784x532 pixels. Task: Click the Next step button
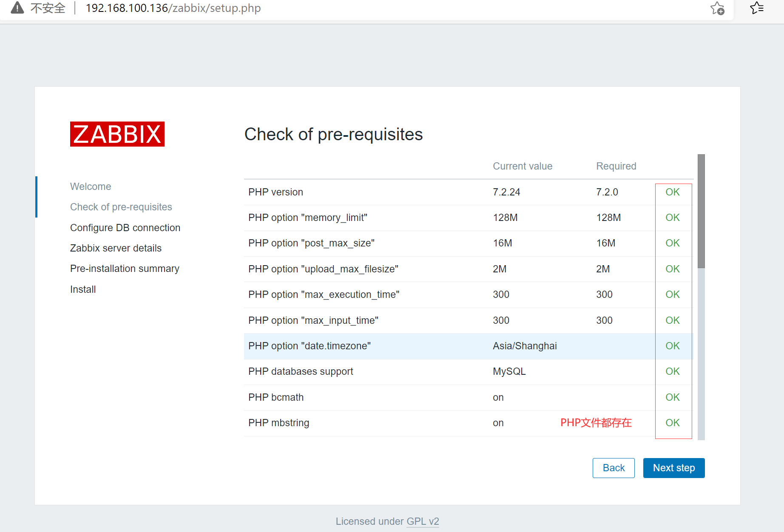pyautogui.click(x=673, y=468)
